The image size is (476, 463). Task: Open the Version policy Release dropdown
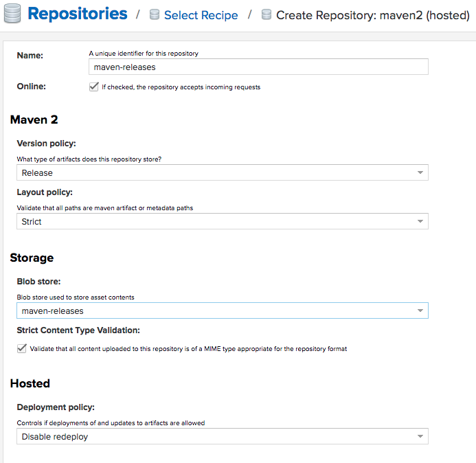click(x=223, y=172)
